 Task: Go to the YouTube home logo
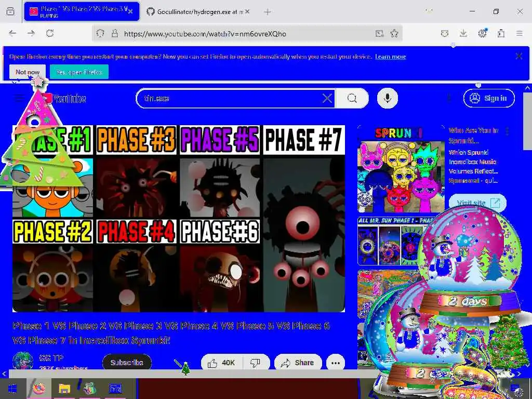point(64,99)
